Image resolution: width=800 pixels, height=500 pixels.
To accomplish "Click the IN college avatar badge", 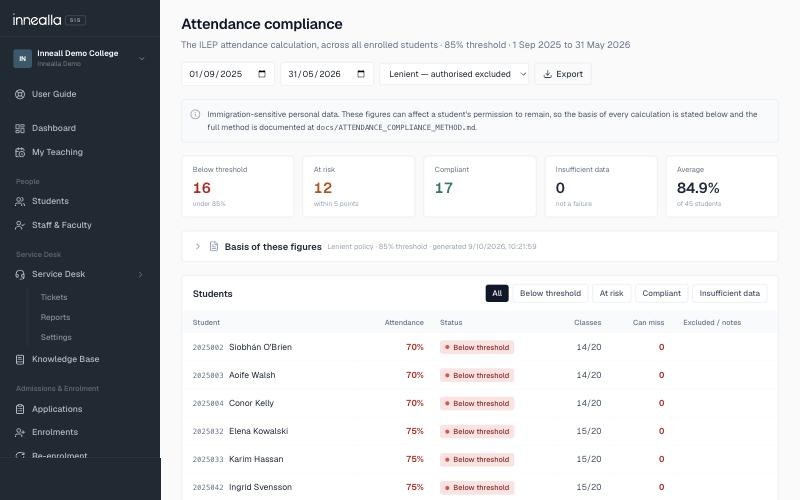I will (x=22, y=59).
